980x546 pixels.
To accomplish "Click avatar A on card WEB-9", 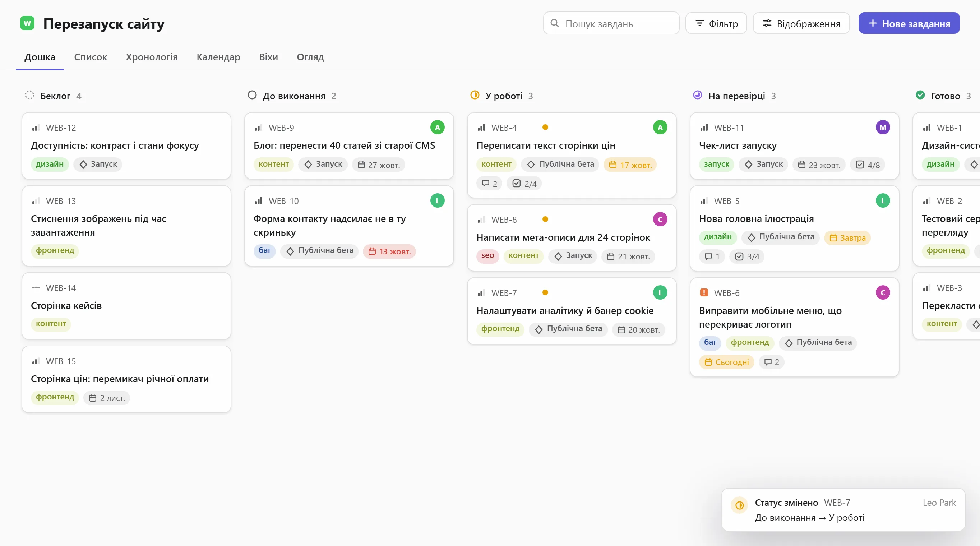I will [x=438, y=128].
